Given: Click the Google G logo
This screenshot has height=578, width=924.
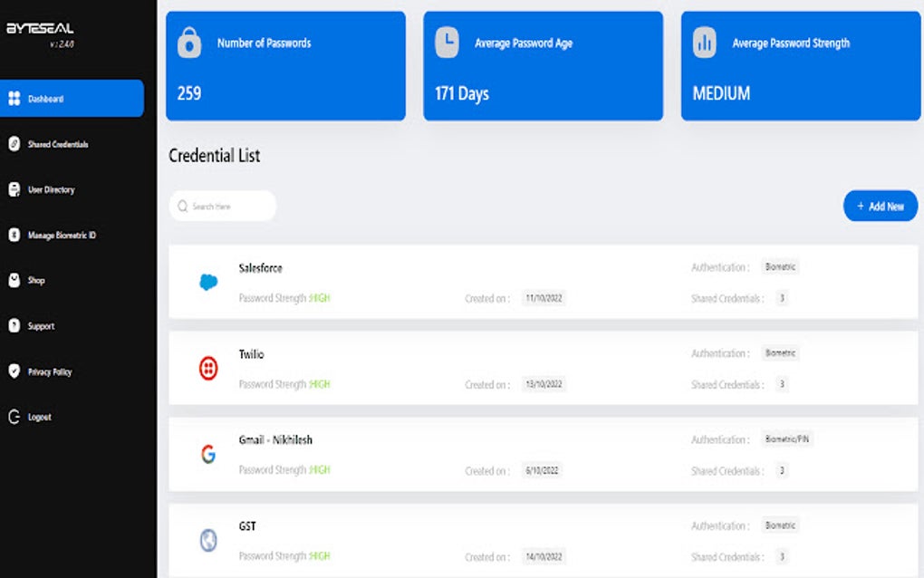Looking at the screenshot, I should pyautogui.click(x=208, y=454).
